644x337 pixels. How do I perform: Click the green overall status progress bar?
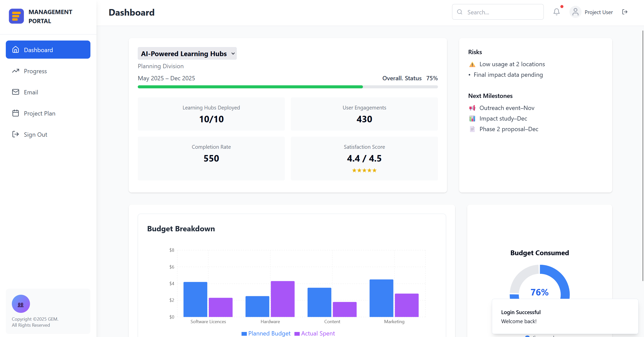[250, 87]
